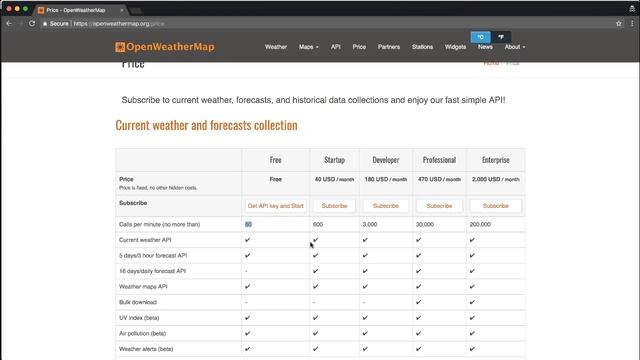Click the browser back arrow
The width and height of the screenshot is (640, 360).
[9, 24]
